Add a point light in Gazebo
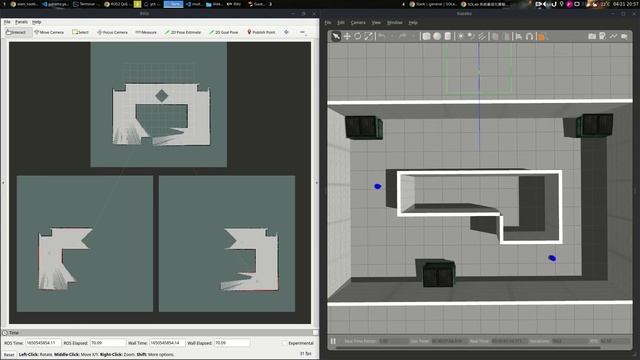This screenshot has width=640, height=360. click(x=460, y=36)
